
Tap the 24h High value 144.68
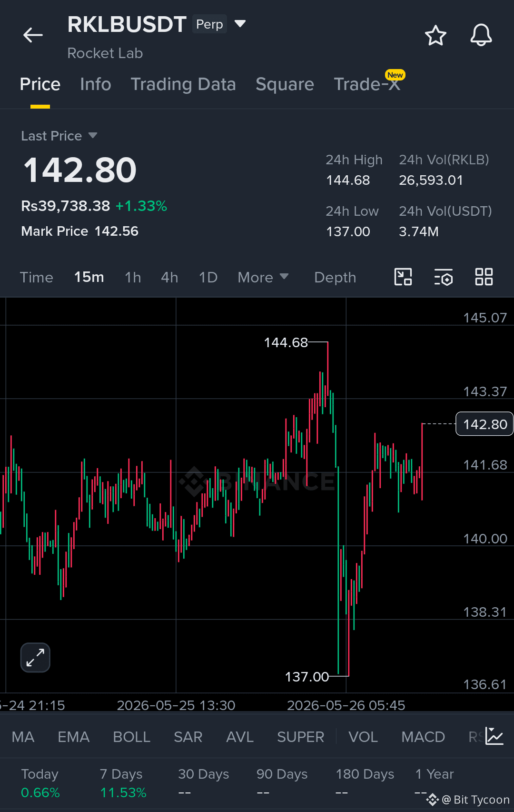[x=348, y=180]
